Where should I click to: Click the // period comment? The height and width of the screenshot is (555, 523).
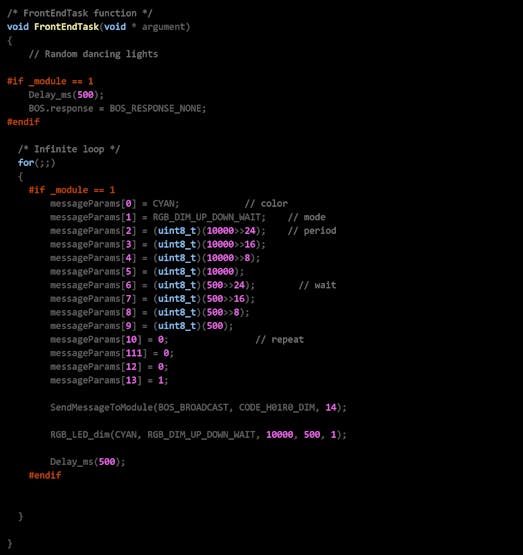312,231
